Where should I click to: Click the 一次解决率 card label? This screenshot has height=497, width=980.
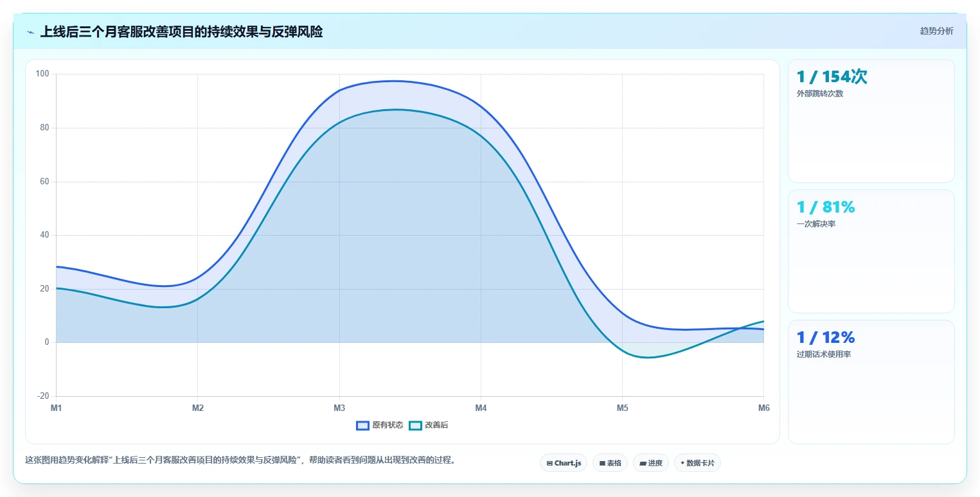(815, 224)
